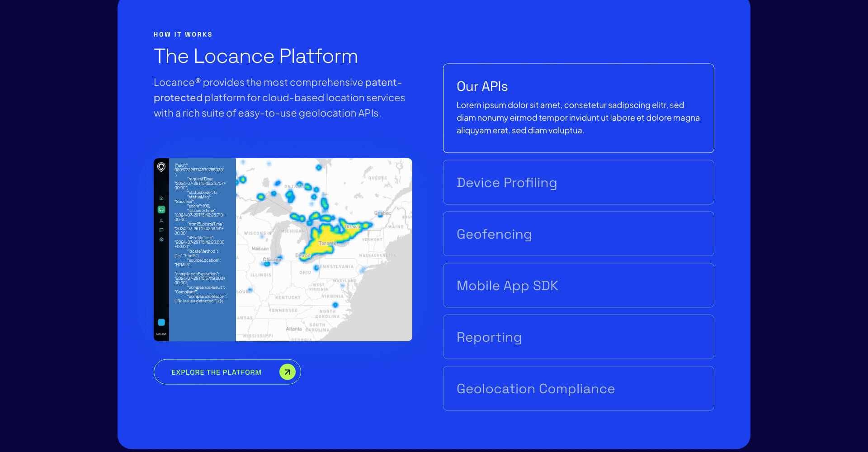Click the light blue square avatar icon

161,322
